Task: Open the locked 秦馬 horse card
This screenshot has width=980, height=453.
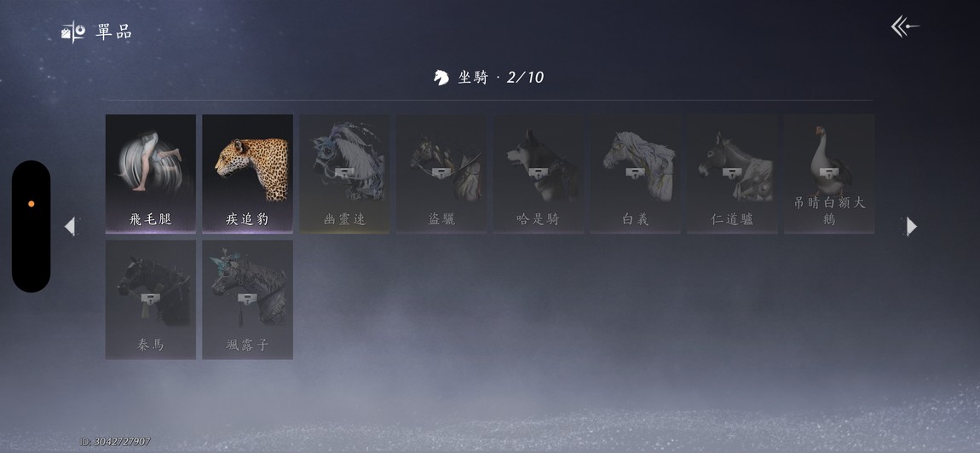Action: 151,299
